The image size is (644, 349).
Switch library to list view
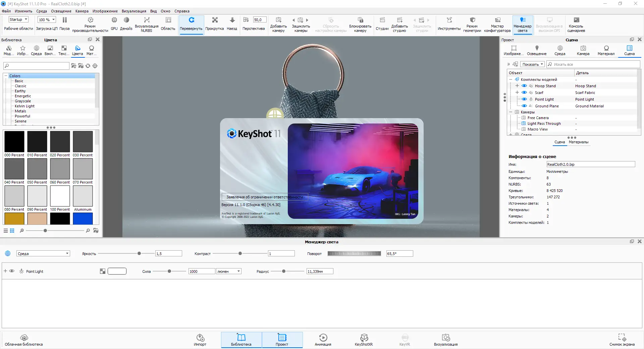pos(6,231)
